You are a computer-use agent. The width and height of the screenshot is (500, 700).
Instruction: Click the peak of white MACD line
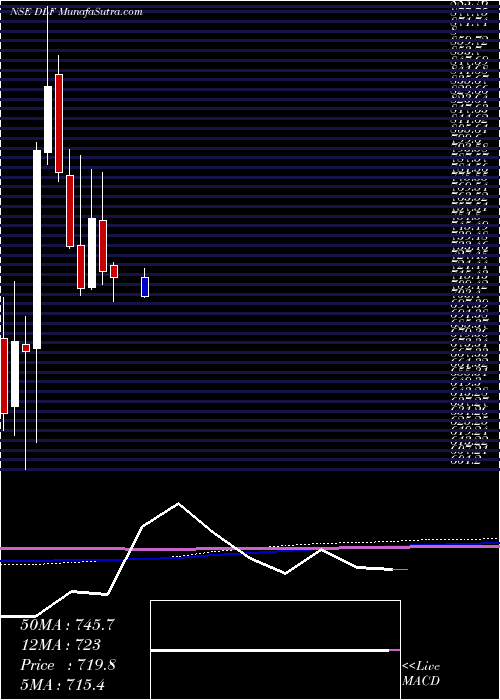coord(179,503)
